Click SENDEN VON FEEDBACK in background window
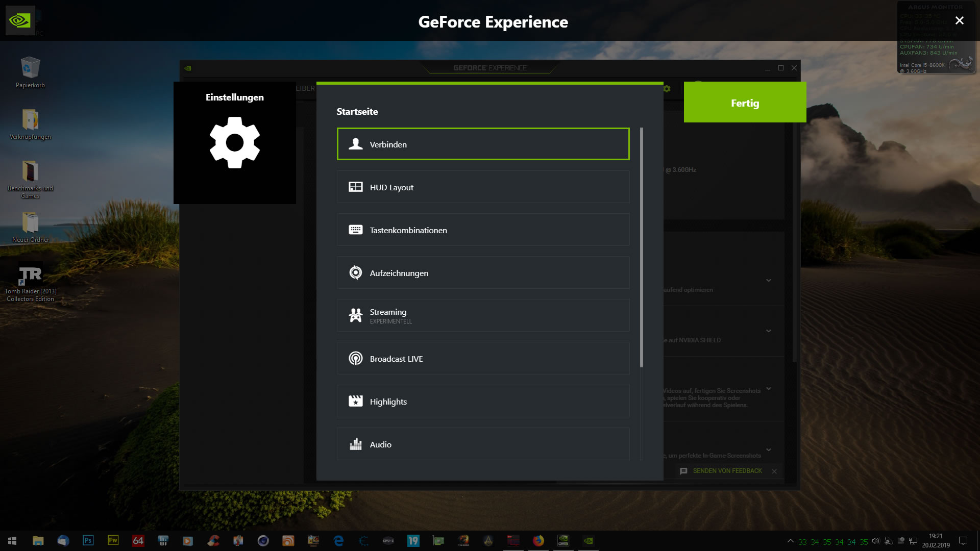Viewport: 980px width, 551px height. [727, 471]
